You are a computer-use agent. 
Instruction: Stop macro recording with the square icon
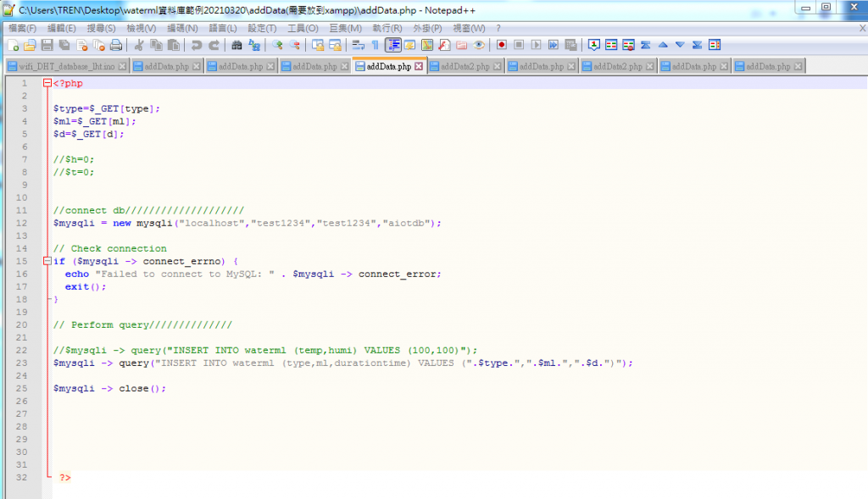[519, 46]
